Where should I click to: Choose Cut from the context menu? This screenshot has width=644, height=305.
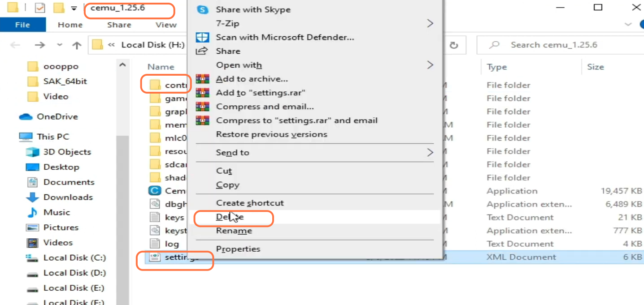click(224, 171)
